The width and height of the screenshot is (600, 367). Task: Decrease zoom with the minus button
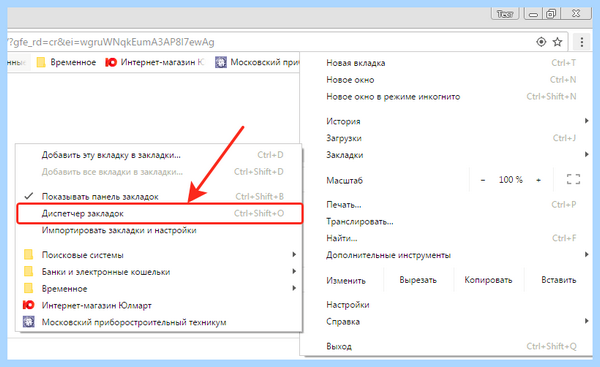pos(483,180)
